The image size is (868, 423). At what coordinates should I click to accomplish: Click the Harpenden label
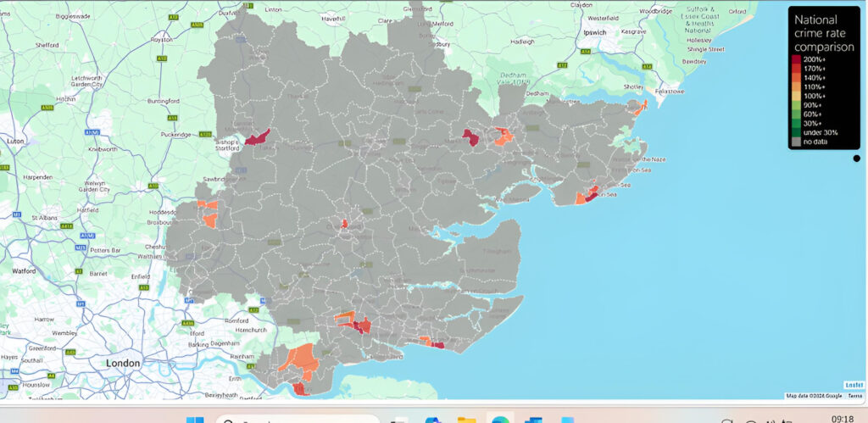37,177
